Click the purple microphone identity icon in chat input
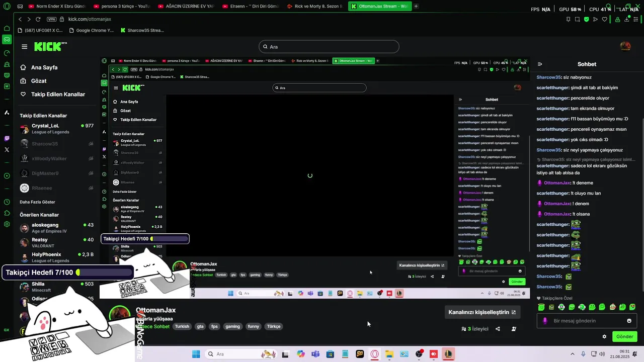The image size is (644, 362). pyautogui.click(x=545, y=321)
